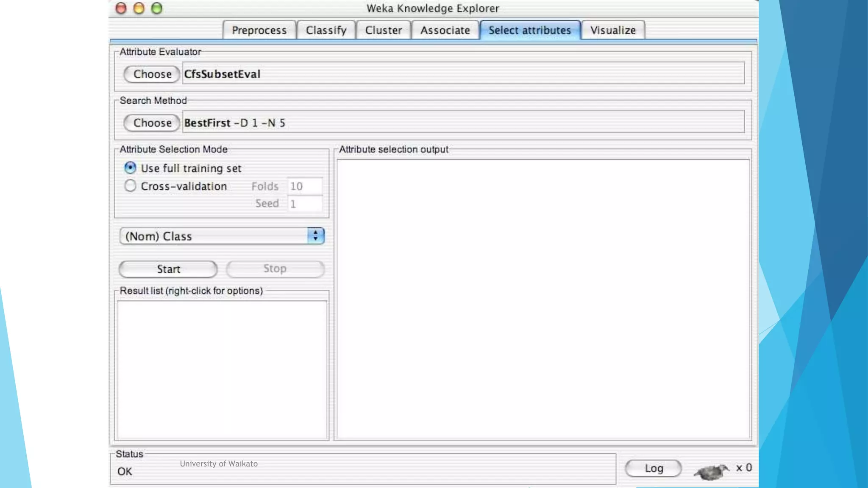Switch to the Preprocess tab
868x488 pixels.
pos(259,30)
